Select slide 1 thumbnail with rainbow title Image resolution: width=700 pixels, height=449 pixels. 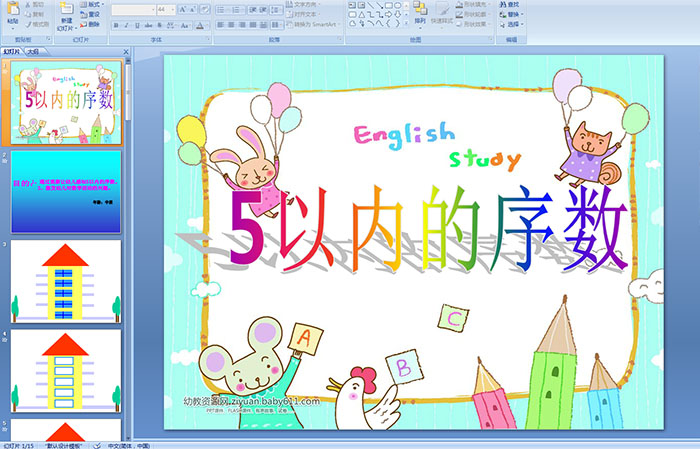[66, 103]
